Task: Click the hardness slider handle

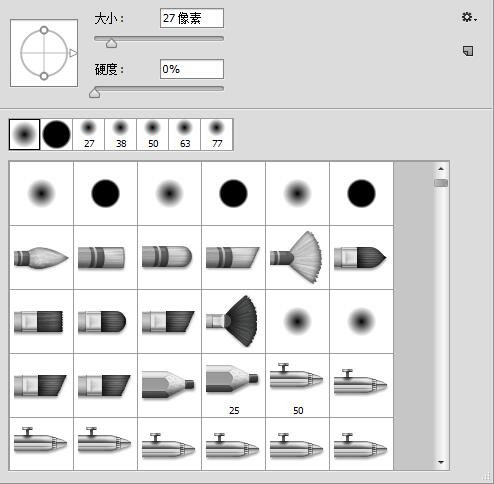Action: pyautogui.click(x=95, y=93)
